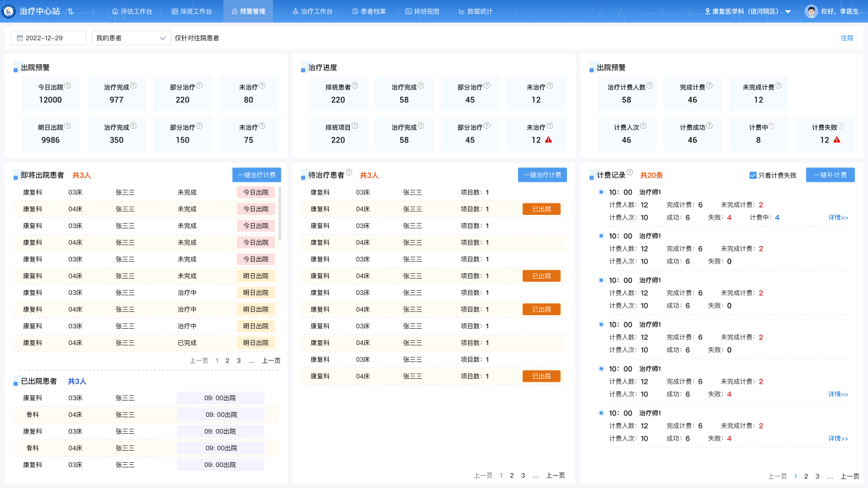The width and height of the screenshot is (868, 488).
Task: Click help icon on the 未治疗 80 card
Action: 262,86
